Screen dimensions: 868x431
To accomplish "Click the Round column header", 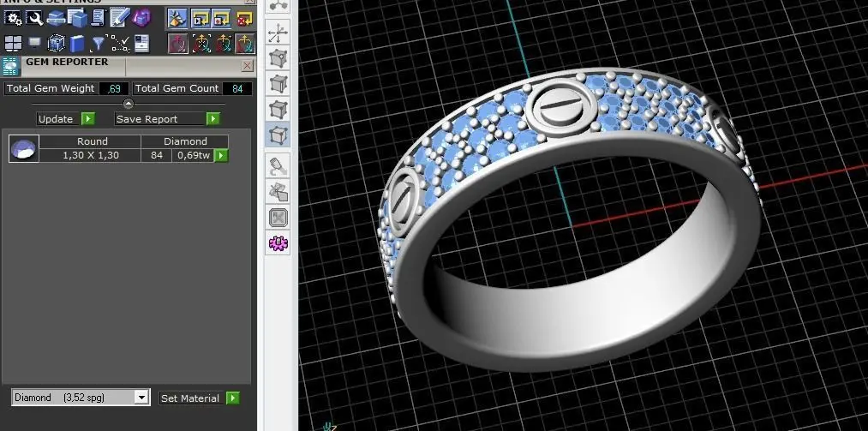I will (92, 141).
